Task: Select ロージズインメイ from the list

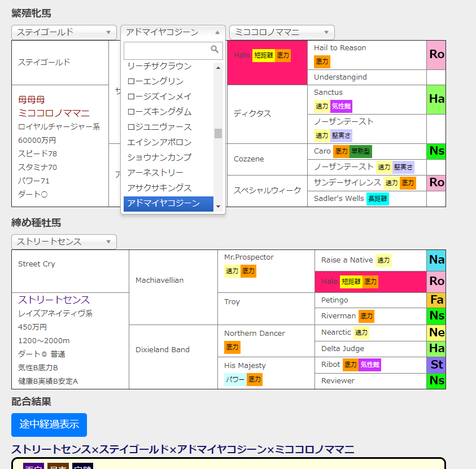Action: [x=155, y=97]
